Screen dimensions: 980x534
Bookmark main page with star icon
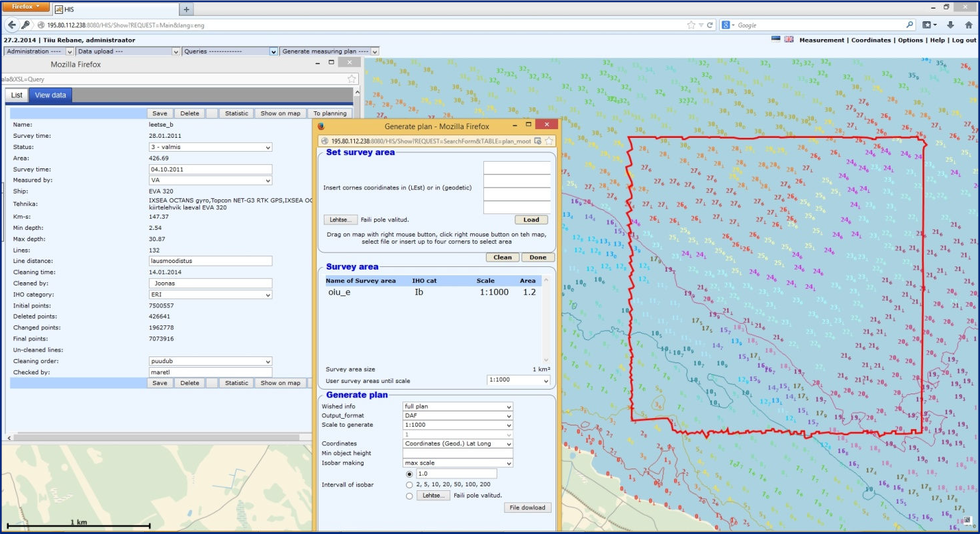click(x=691, y=25)
